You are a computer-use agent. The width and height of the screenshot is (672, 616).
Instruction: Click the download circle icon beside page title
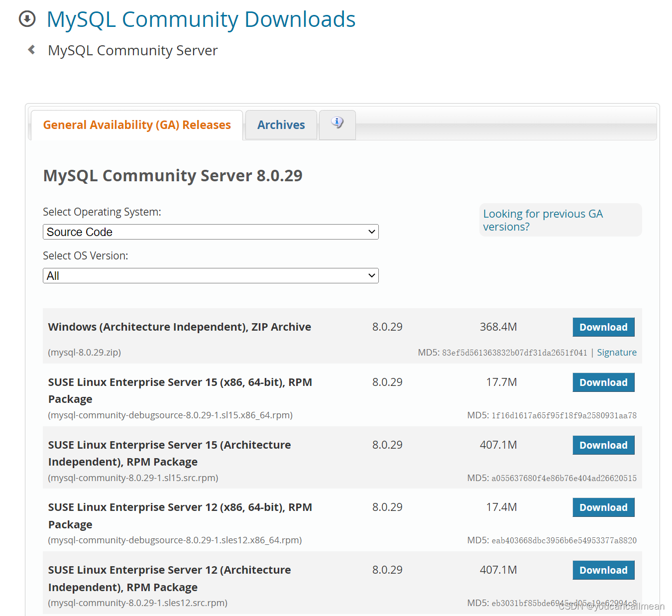(x=27, y=19)
